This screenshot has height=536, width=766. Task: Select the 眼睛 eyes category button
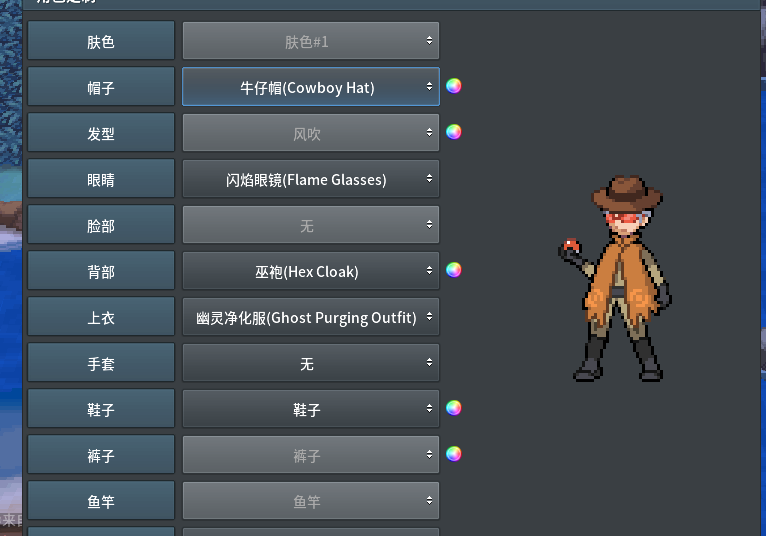pos(101,178)
